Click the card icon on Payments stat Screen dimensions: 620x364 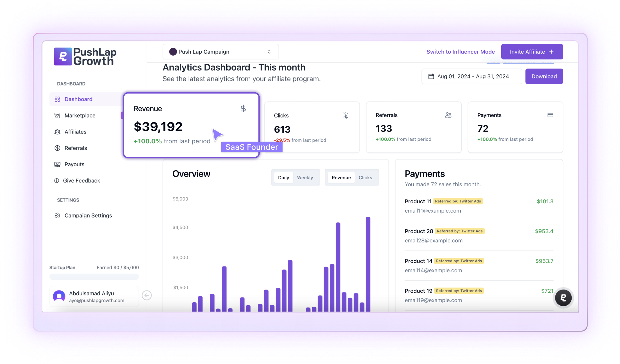[x=550, y=115]
